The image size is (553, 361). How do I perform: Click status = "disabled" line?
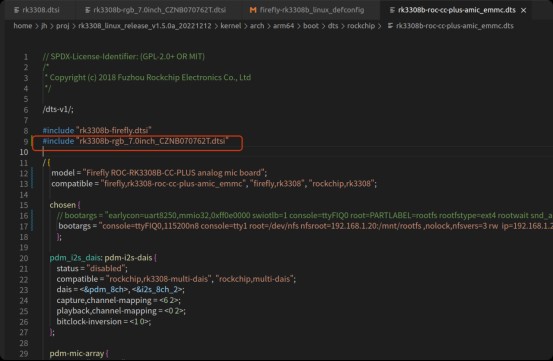tap(92, 269)
